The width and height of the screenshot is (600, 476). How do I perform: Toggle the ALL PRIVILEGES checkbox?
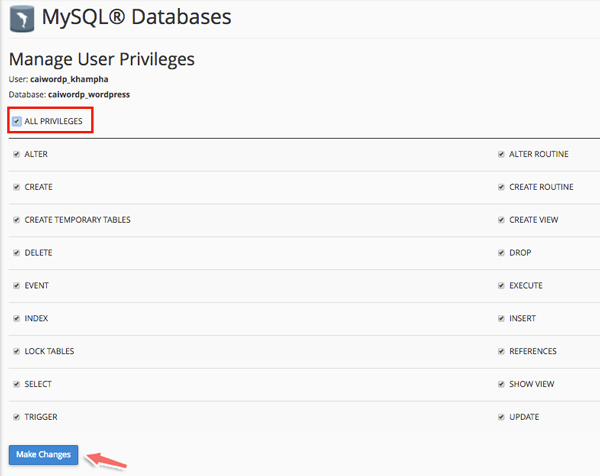16,121
